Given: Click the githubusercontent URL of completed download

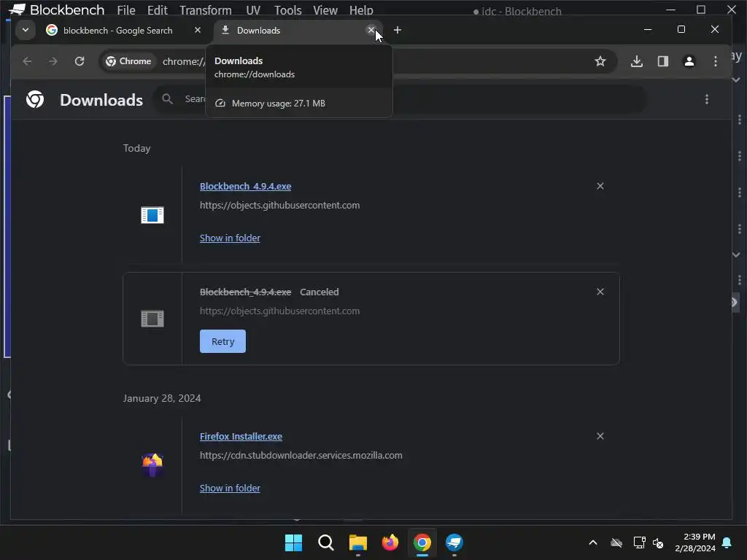Looking at the screenshot, I should tap(279, 205).
